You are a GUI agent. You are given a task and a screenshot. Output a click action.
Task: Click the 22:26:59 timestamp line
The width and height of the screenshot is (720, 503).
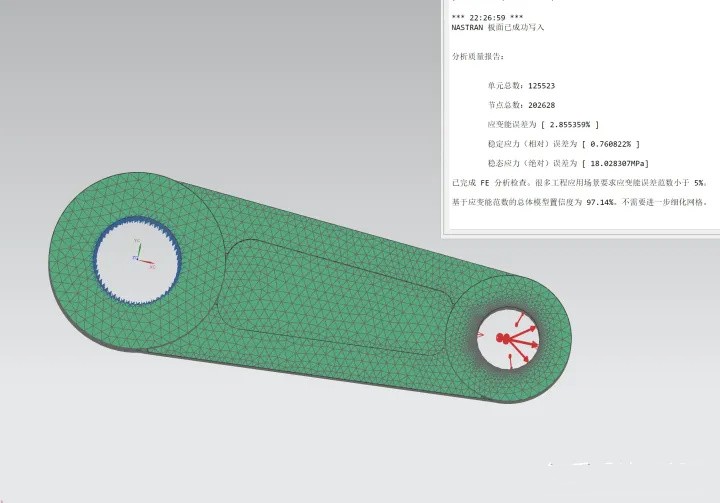[487, 18]
